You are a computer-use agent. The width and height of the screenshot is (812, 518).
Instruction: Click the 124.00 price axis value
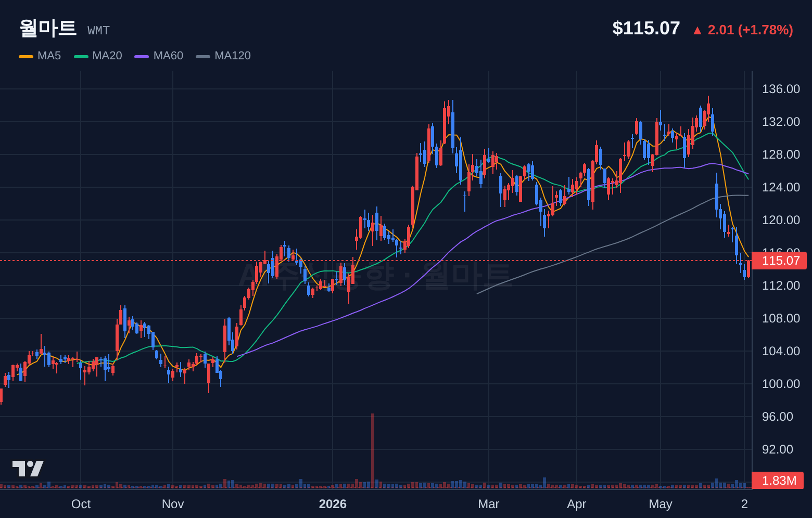point(781,187)
